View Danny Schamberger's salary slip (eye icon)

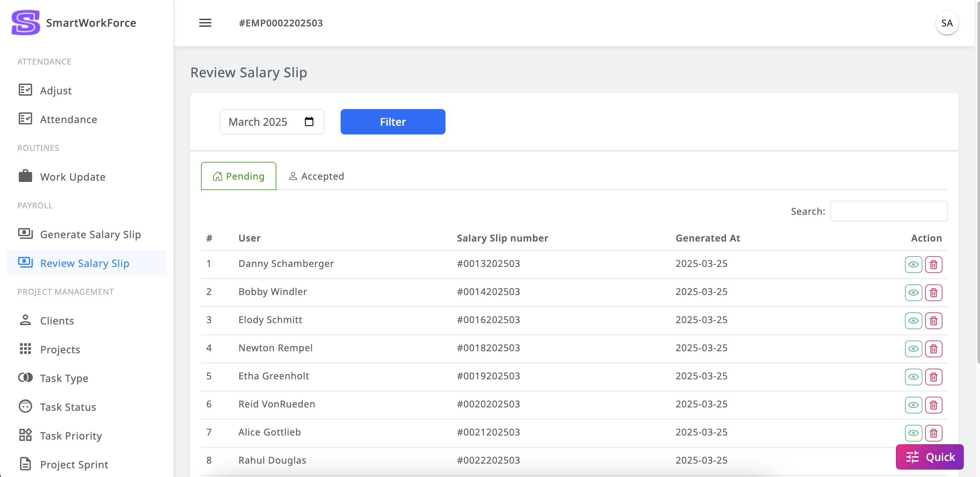click(913, 265)
